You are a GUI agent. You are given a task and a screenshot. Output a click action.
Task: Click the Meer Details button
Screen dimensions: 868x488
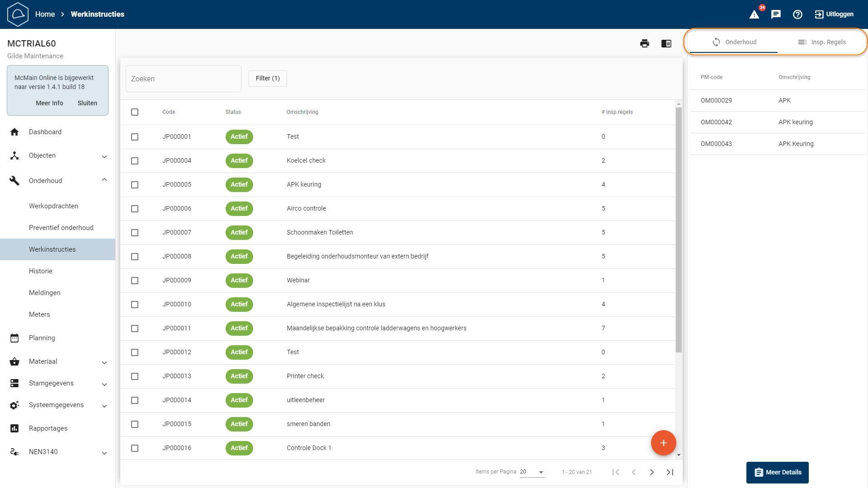(x=777, y=472)
